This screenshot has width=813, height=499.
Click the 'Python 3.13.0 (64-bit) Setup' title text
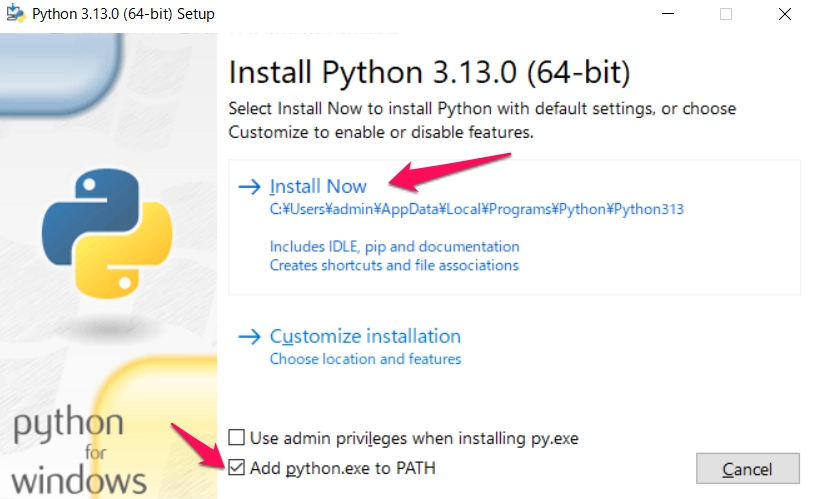(x=123, y=13)
